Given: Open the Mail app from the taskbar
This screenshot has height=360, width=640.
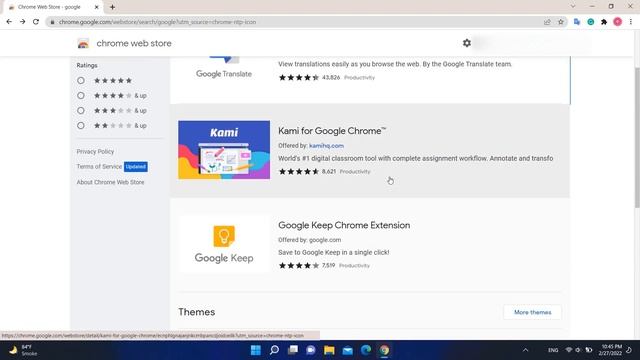Looking at the screenshot, I should coord(347,350).
